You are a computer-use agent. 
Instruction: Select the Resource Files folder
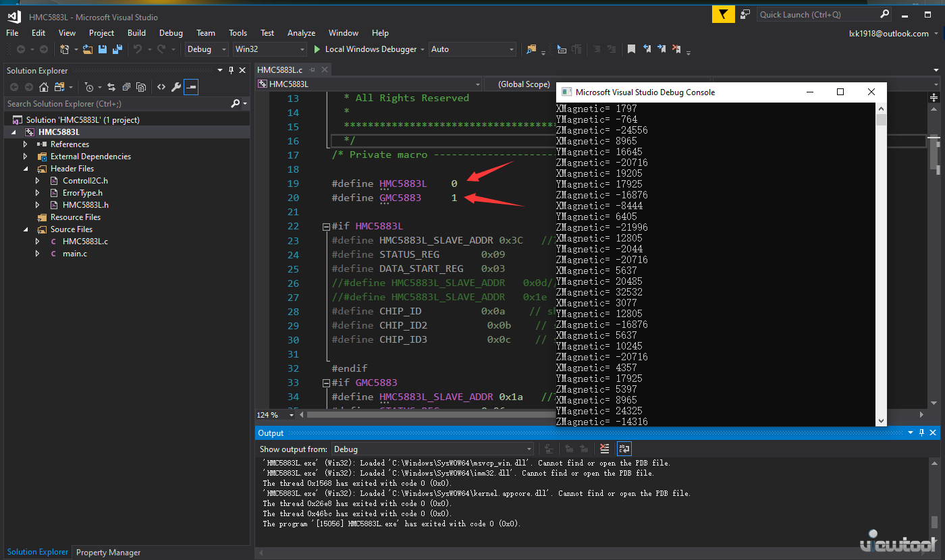click(76, 217)
